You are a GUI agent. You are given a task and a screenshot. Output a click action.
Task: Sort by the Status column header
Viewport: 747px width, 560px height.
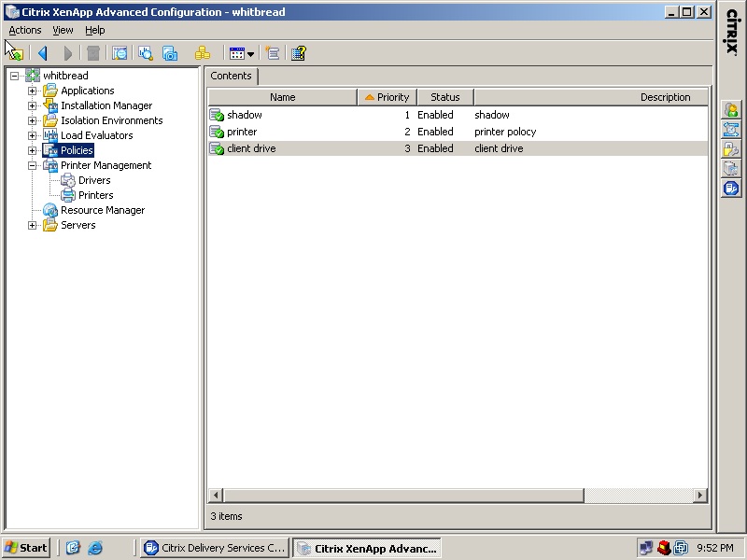tap(445, 97)
